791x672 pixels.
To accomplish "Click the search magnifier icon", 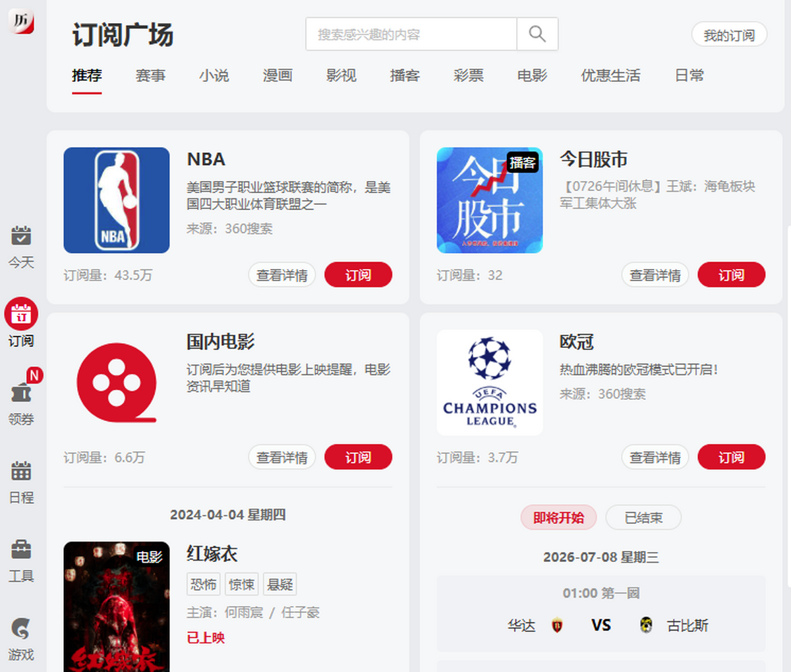I will click(537, 34).
